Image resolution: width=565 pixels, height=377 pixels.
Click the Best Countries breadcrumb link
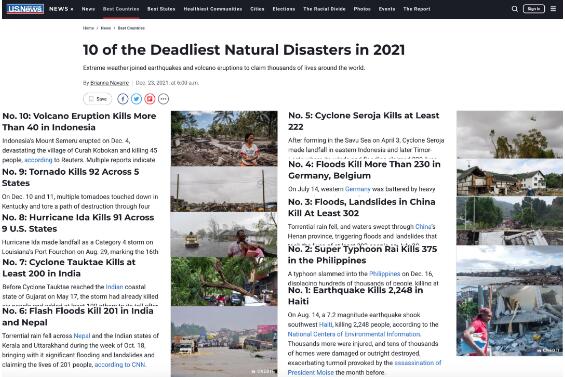click(x=131, y=28)
